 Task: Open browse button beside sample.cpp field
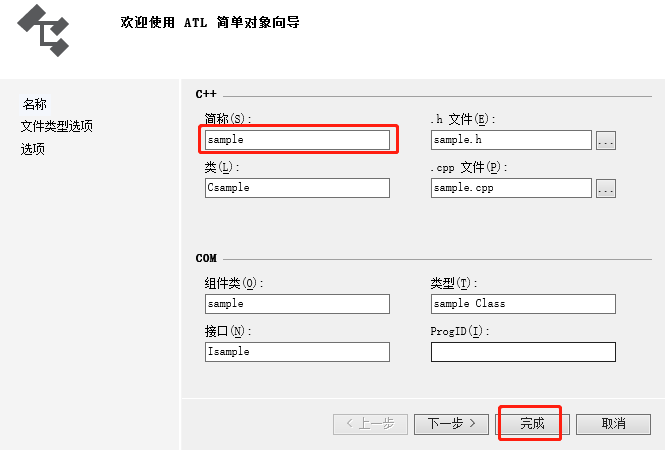pos(606,188)
